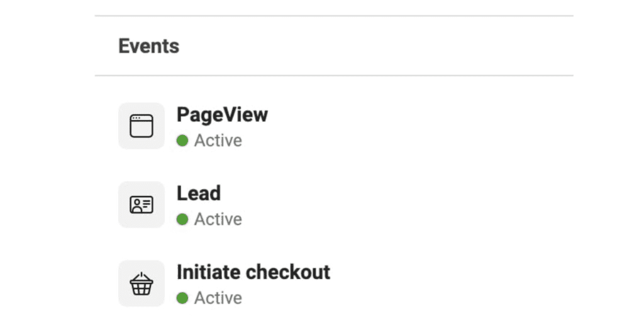Click the divider line below Events heading
Image resolution: width=644 pixels, height=323 pixels.
point(334,76)
